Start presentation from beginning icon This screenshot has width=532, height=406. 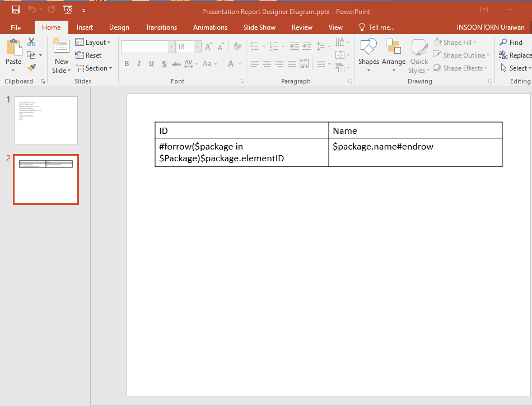(68, 10)
